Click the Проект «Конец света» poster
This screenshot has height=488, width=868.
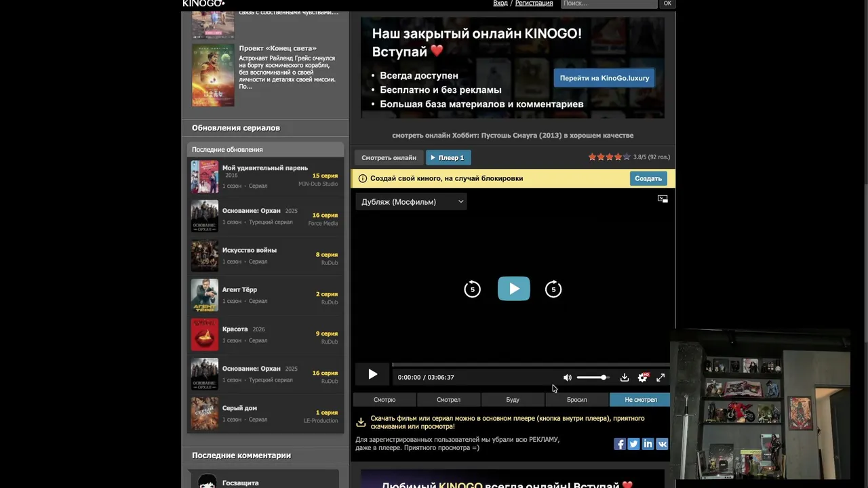(x=213, y=75)
